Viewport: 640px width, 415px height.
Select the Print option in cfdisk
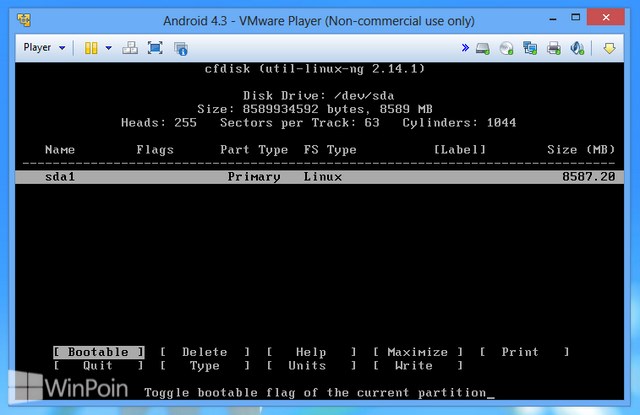(524, 352)
